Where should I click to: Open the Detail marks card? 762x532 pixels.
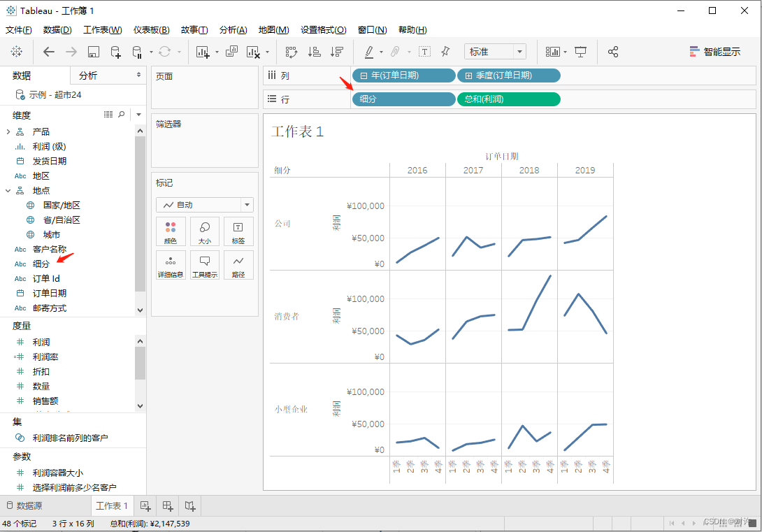[171, 265]
